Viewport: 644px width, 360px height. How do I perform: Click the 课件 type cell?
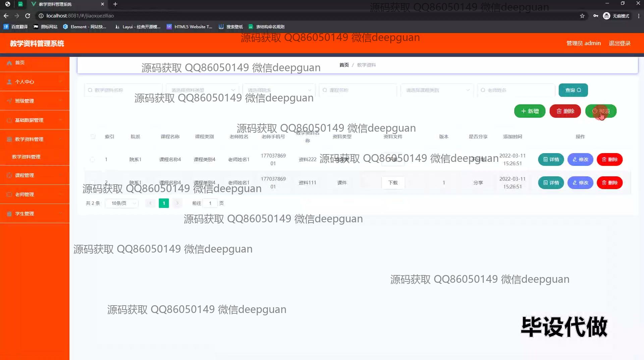point(342,183)
